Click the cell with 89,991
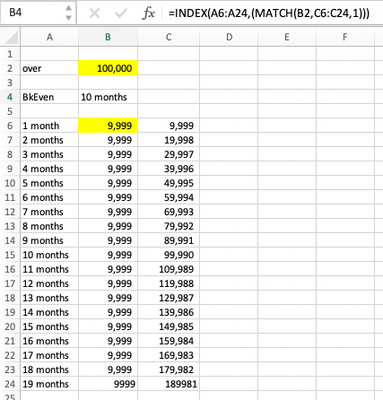This screenshot has height=400, width=383. [169, 240]
